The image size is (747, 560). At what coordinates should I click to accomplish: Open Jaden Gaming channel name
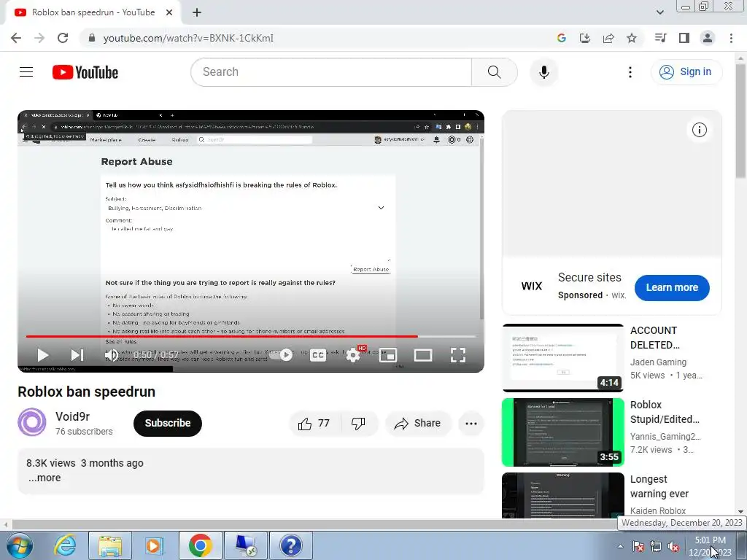tap(659, 362)
